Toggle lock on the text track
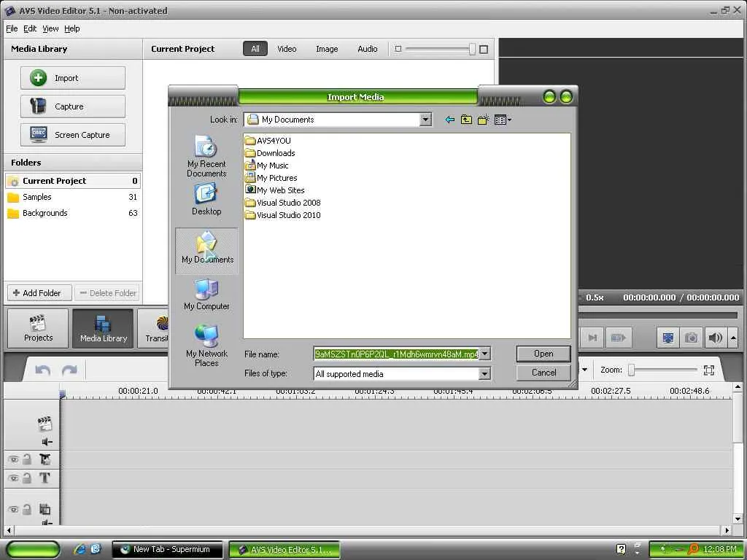The width and height of the screenshot is (747, 560). click(27, 478)
